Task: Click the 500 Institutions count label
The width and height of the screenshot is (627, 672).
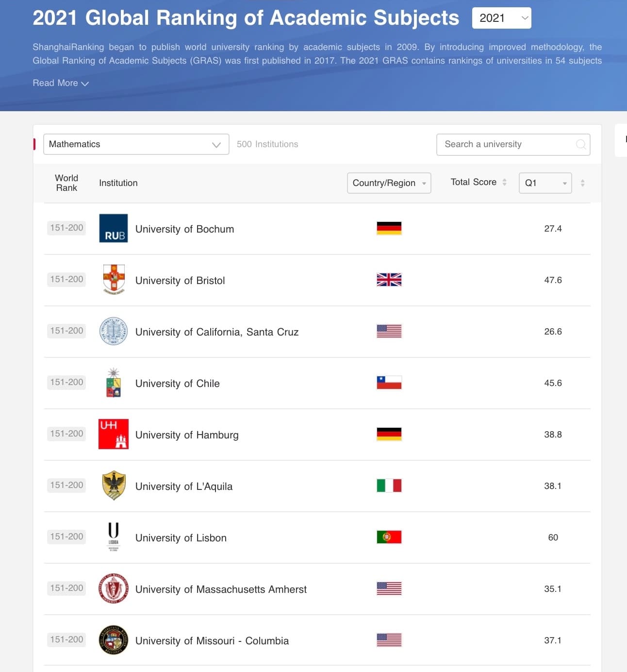Action: 267,144
